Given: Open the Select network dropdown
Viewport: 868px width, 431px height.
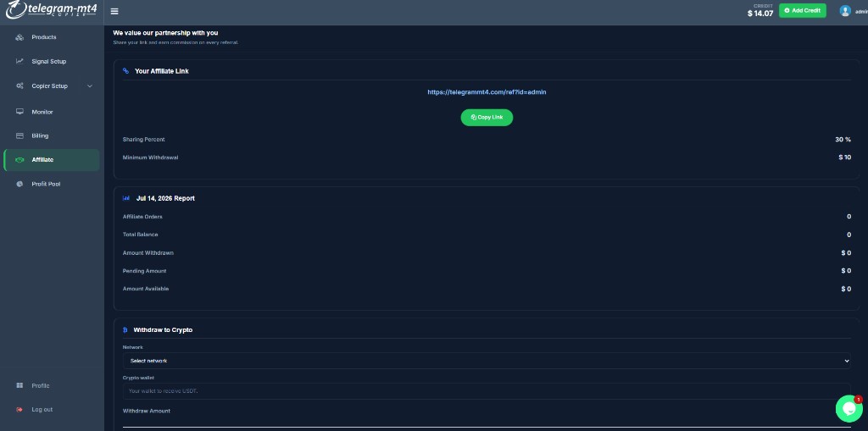Looking at the screenshot, I should pyautogui.click(x=487, y=361).
